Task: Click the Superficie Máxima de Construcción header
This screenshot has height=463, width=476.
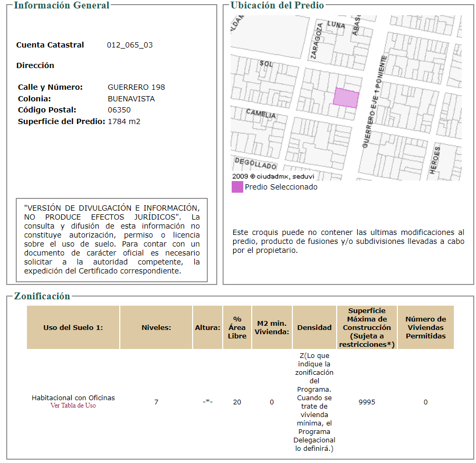Action: tap(367, 327)
